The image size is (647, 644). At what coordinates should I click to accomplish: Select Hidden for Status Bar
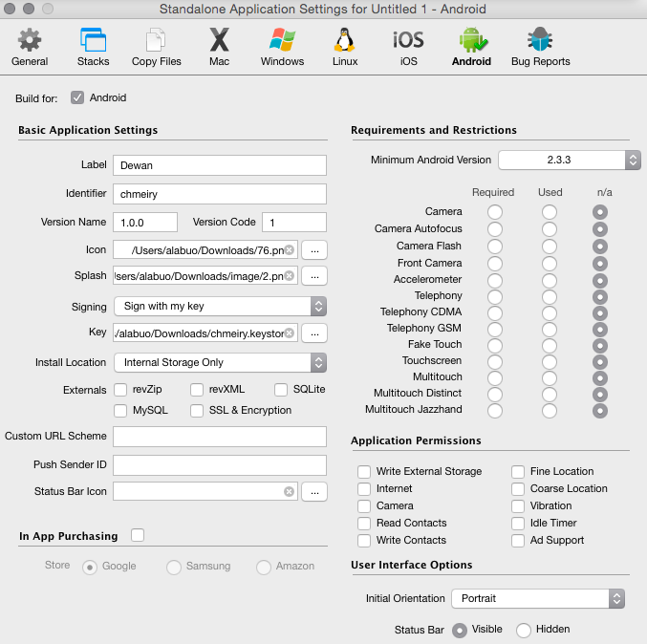524,630
